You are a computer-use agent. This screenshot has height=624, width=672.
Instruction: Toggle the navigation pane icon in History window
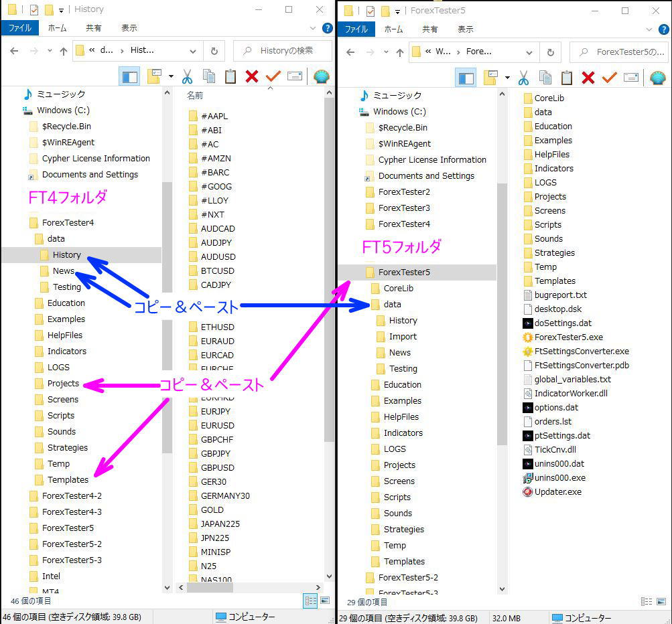point(129,77)
